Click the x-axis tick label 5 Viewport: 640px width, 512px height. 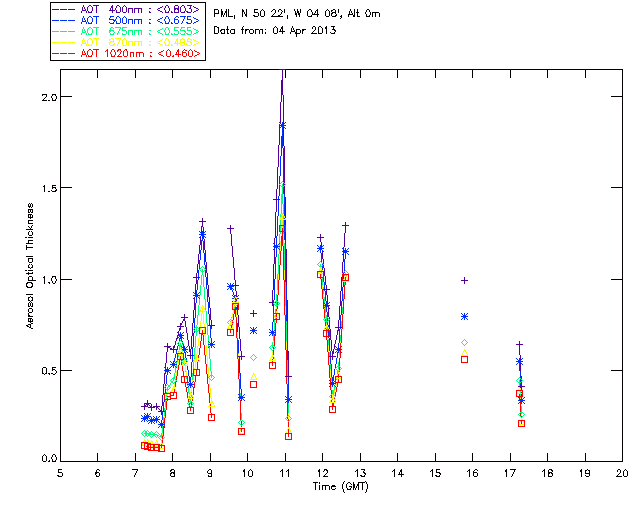tap(60, 473)
